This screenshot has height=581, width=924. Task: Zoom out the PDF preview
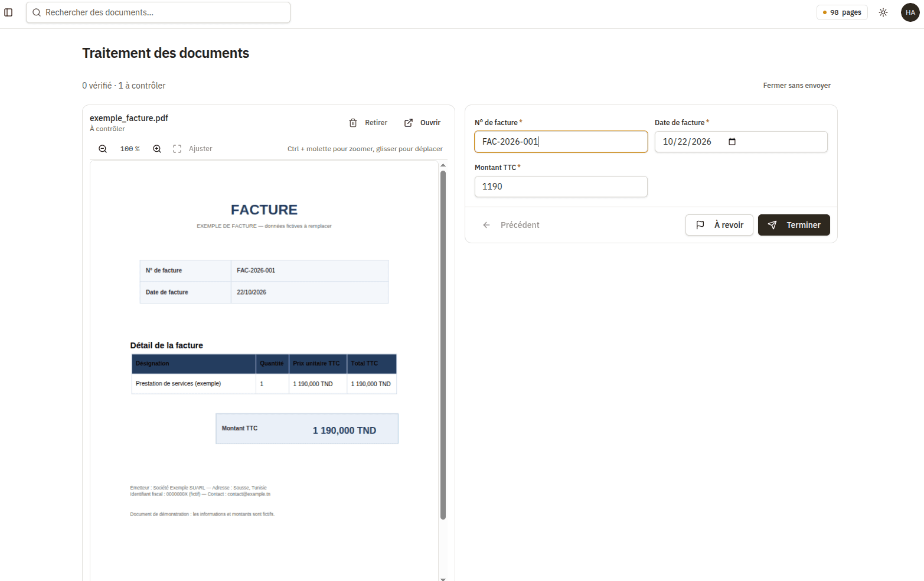[x=103, y=149]
